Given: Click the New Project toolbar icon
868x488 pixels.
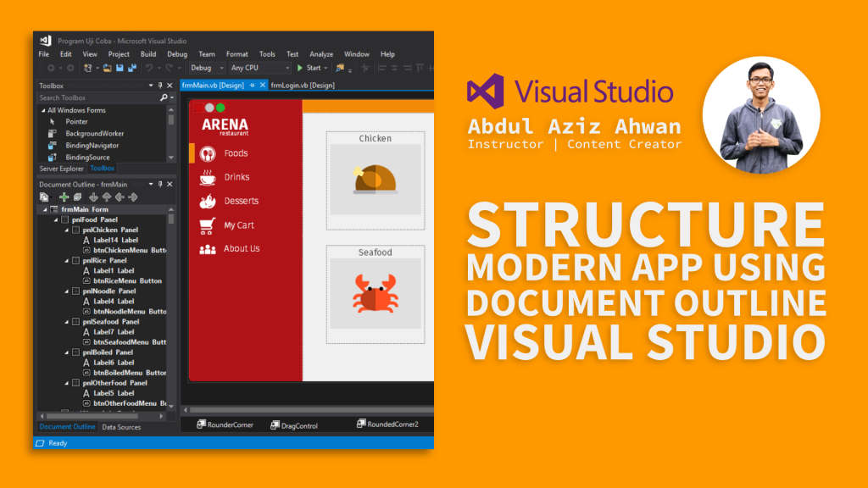Looking at the screenshot, I should click(x=87, y=68).
